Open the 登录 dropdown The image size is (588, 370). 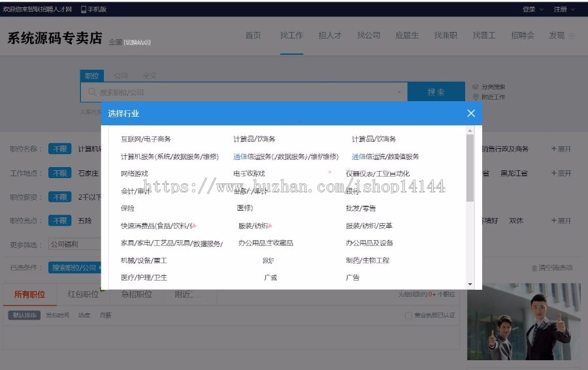533,9
